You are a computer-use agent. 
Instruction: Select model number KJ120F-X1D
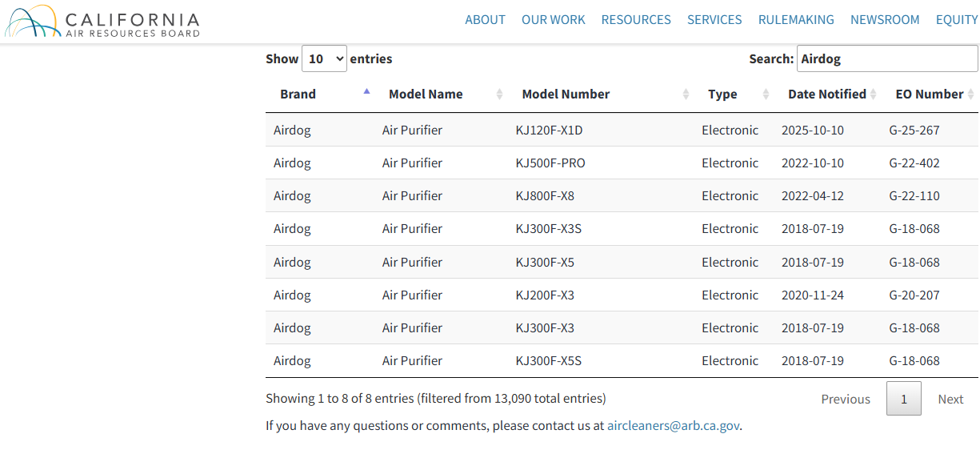click(x=550, y=130)
